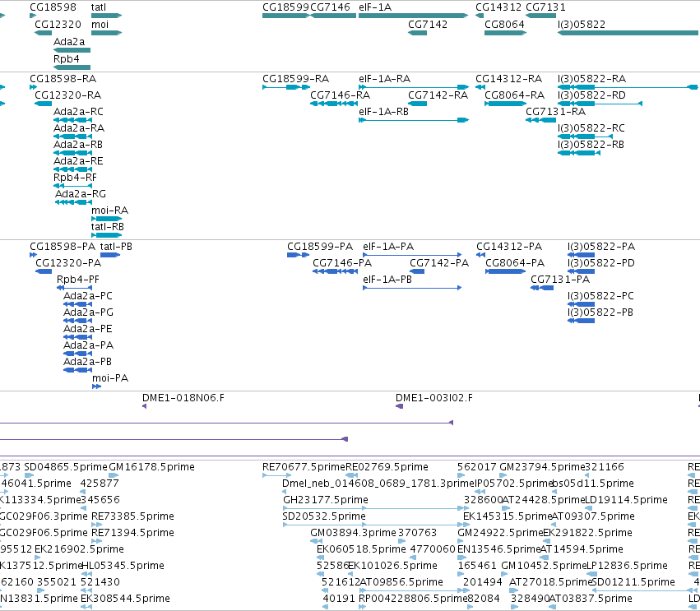Viewport: 700px width, 611px height.
Task: Click the l(3)05822-RD transcript
Action: (600, 104)
